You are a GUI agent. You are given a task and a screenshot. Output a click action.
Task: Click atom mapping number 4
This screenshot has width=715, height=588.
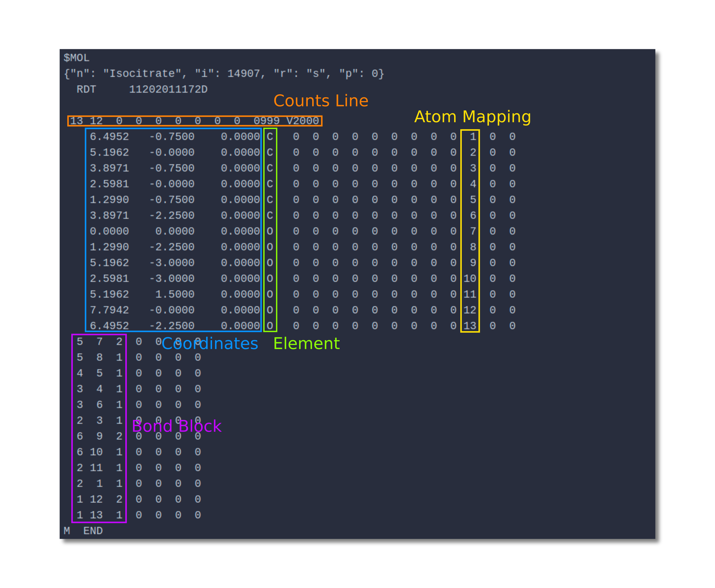click(x=473, y=184)
